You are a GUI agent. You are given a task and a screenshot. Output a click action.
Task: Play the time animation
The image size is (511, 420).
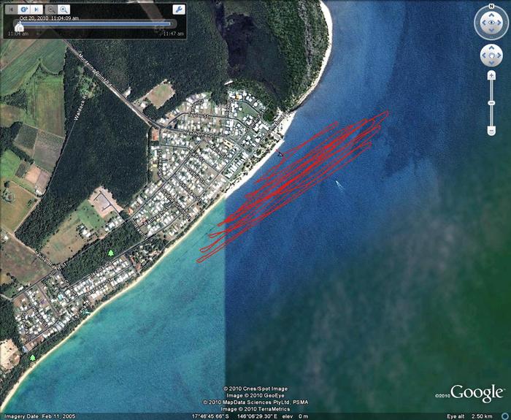pyautogui.click(x=23, y=9)
